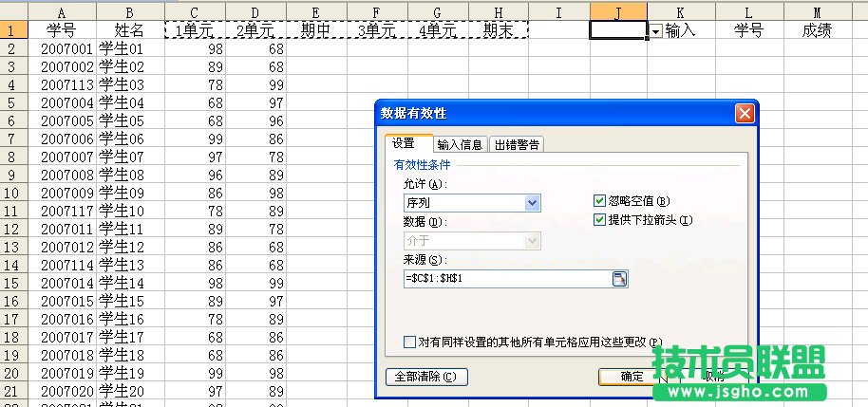This screenshot has width=868, height=407.
Task: Select column header J
Action: [x=618, y=12]
